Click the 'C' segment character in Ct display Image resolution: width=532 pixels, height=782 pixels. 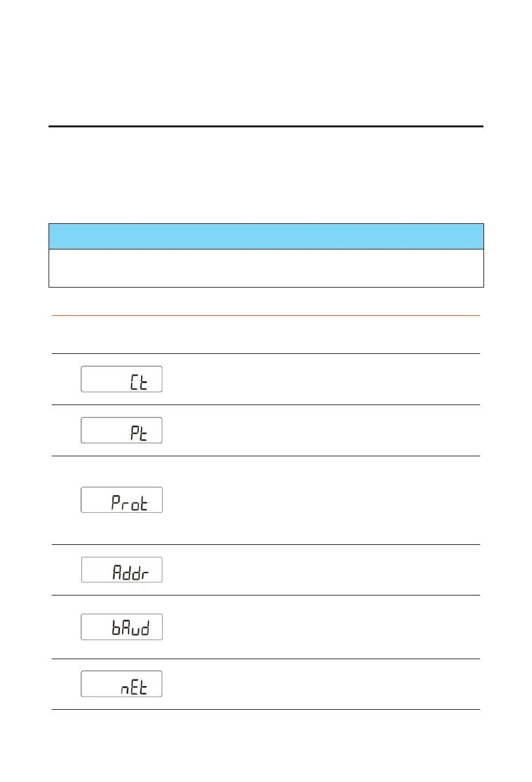click(134, 383)
